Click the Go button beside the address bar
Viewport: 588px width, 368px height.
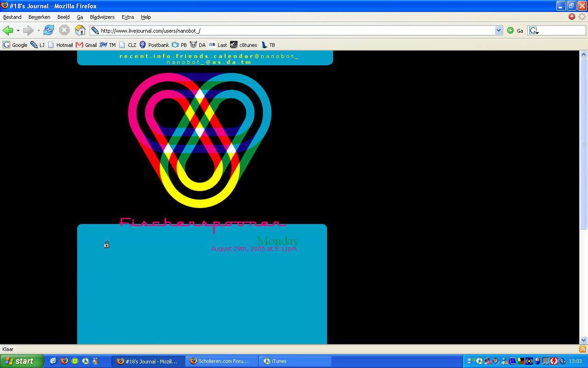tap(515, 31)
